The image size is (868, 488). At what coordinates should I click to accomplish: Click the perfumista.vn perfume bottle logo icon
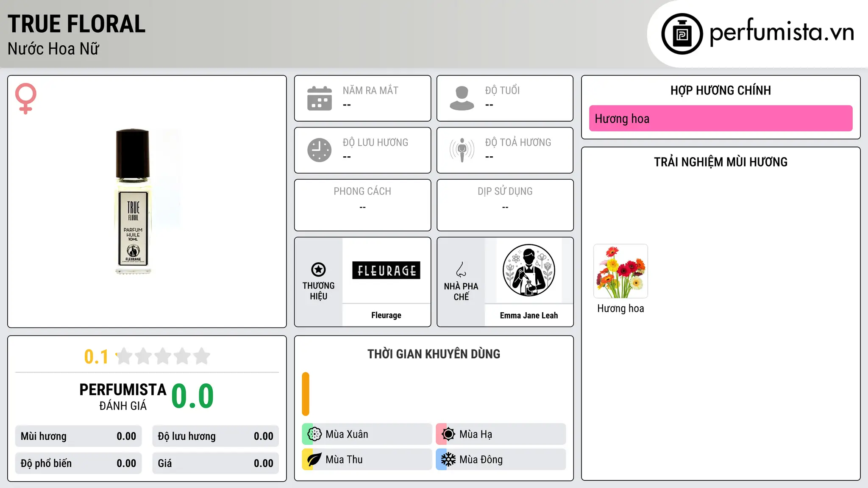tap(682, 34)
